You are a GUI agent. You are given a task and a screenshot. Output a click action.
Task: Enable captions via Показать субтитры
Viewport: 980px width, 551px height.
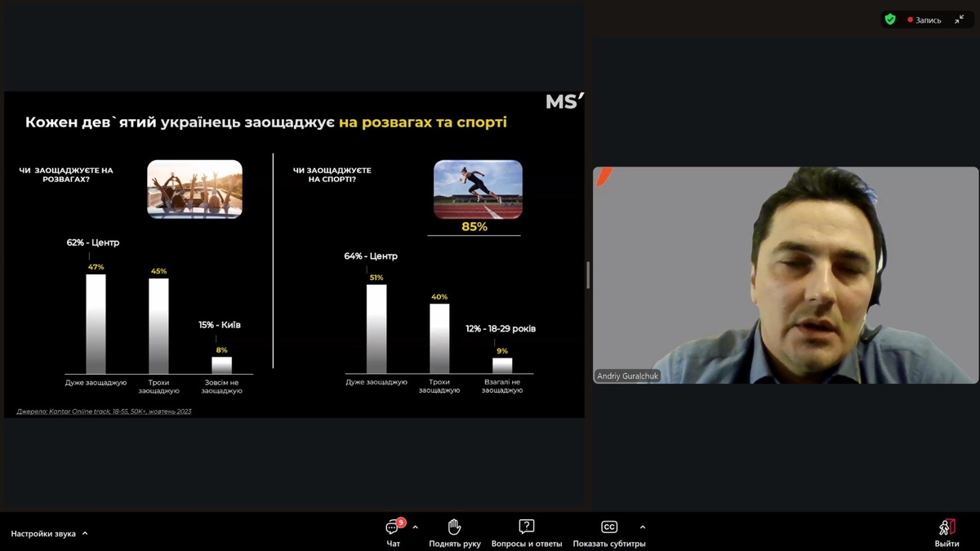point(608,533)
